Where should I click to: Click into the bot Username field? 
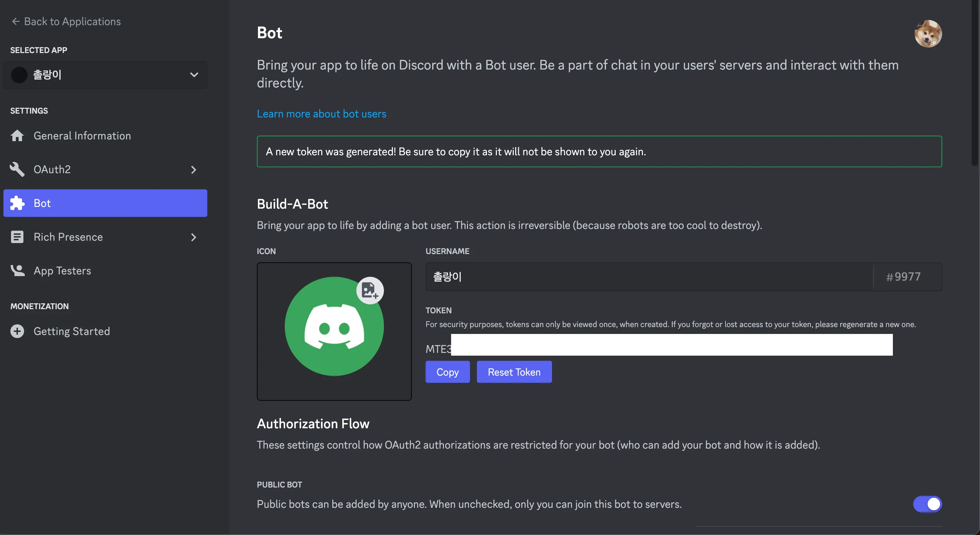point(647,277)
